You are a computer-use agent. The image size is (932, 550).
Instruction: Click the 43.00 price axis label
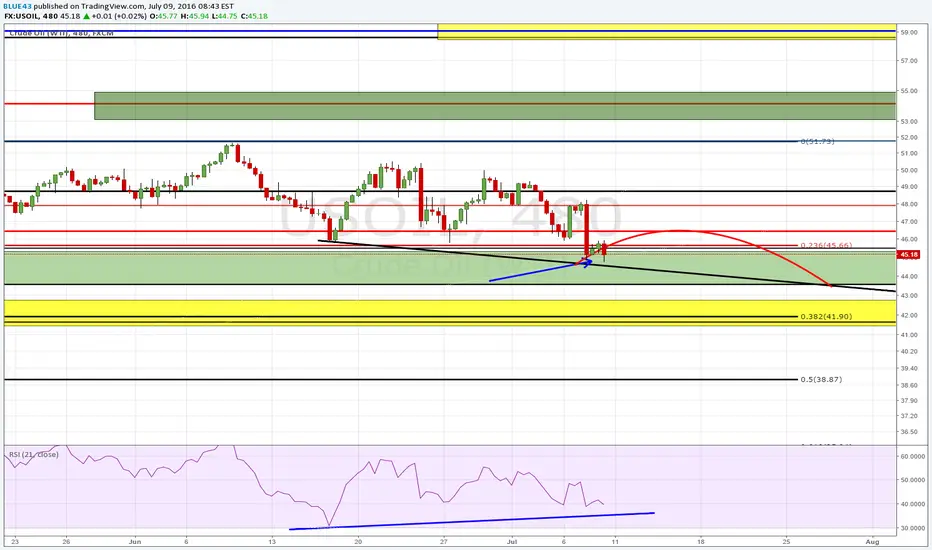click(x=909, y=296)
